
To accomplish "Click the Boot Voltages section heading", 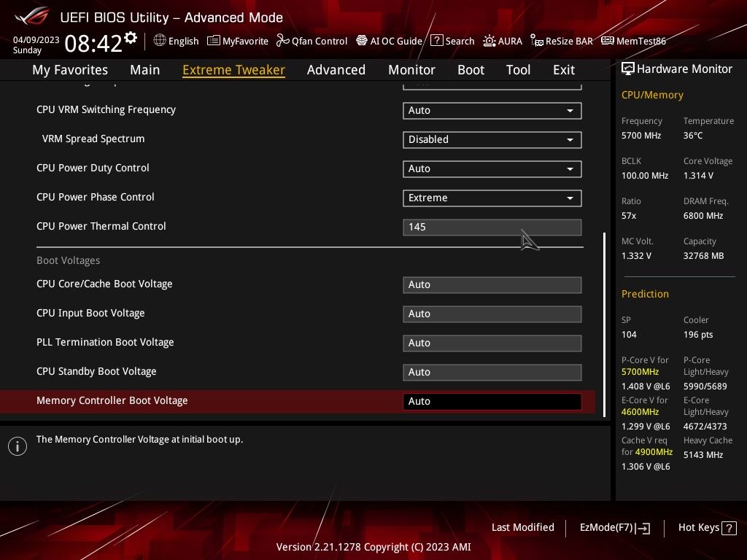I will (68, 260).
